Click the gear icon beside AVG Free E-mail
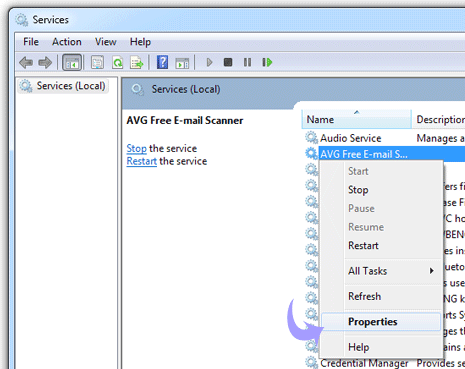The height and width of the screenshot is (369, 465). tap(311, 154)
